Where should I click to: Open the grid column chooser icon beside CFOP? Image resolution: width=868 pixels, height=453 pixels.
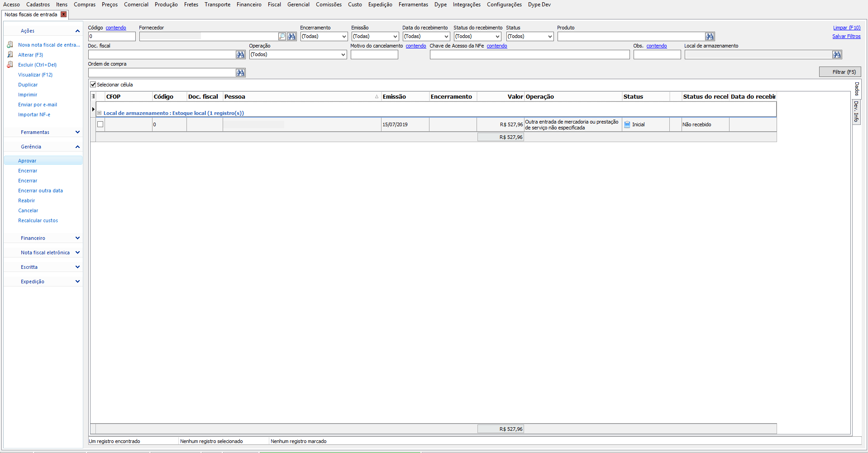click(x=93, y=96)
